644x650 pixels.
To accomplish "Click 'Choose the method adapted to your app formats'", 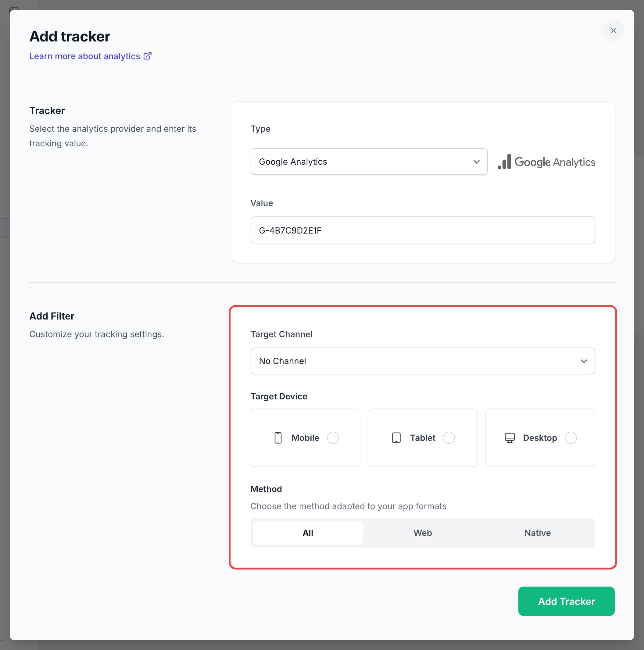I will (348, 506).
